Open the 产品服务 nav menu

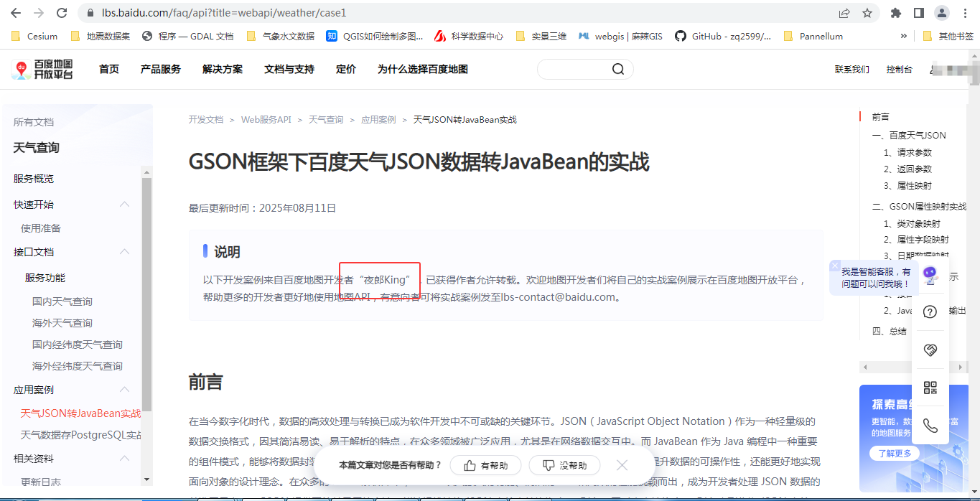(161, 70)
